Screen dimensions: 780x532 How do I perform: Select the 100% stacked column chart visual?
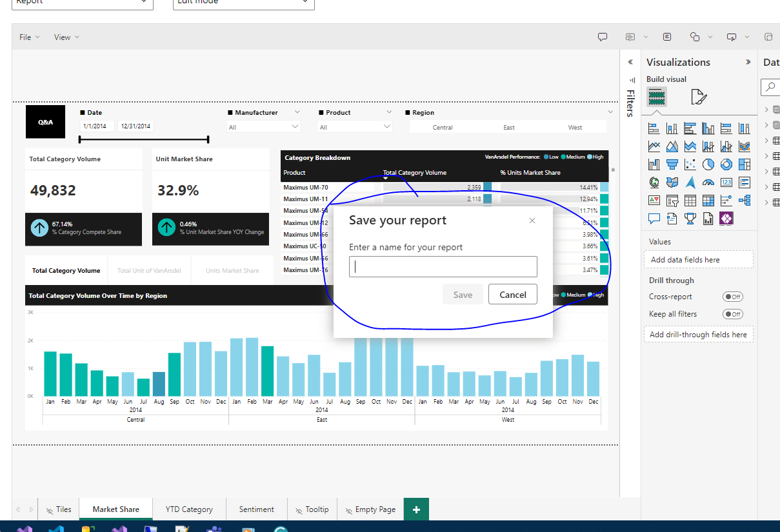[x=745, y=128]
